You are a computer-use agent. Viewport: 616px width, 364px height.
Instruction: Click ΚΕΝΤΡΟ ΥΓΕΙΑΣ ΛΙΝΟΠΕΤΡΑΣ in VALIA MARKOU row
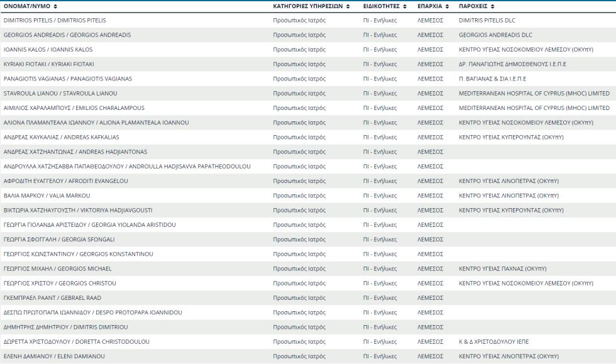click(509, 196)
